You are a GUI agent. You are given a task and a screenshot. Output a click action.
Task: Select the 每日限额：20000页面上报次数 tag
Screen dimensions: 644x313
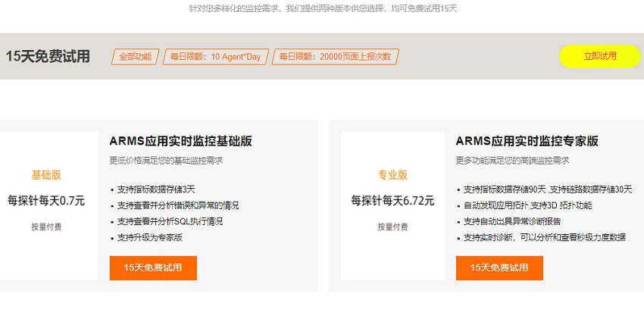click(x=335, y=57)
